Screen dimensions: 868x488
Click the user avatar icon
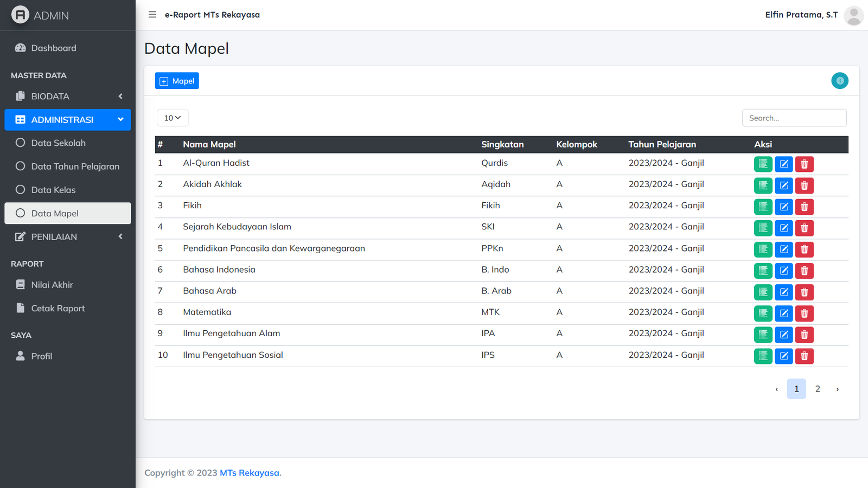853,15
